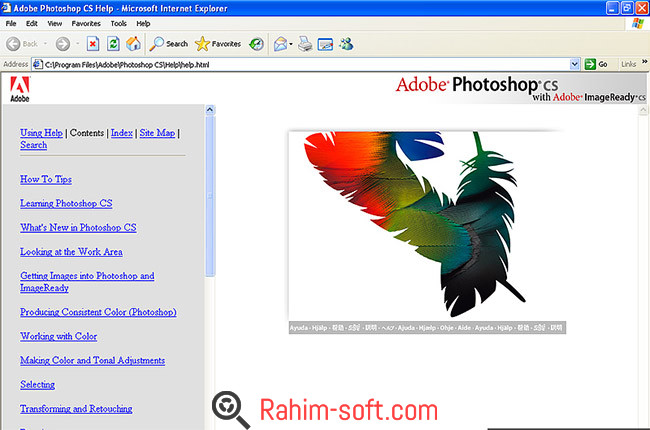650x430 pixels.
Task: Click the main pane scroll up arrow
Action: coord(643,110)
